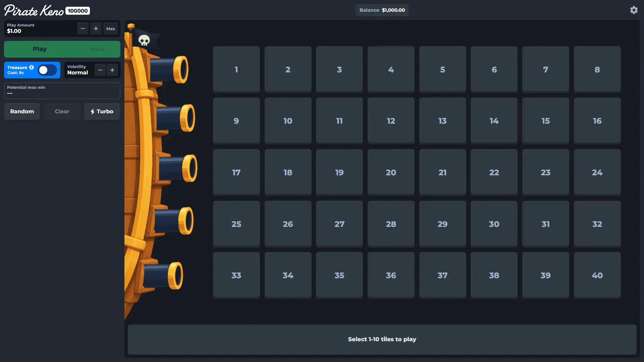Set play amount to Max
Screen dimensions: 644x362
(x=111, y=28)
